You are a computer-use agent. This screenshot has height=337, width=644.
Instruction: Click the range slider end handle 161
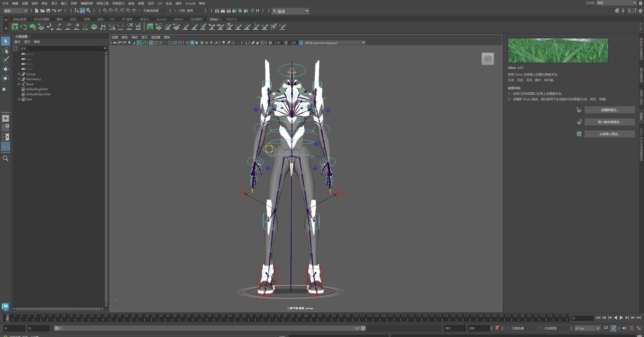pos(363,328)
